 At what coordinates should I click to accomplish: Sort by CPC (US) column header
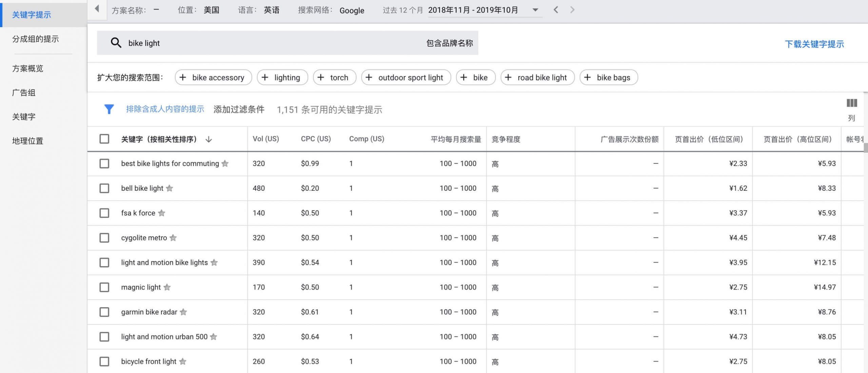(316, 139)
